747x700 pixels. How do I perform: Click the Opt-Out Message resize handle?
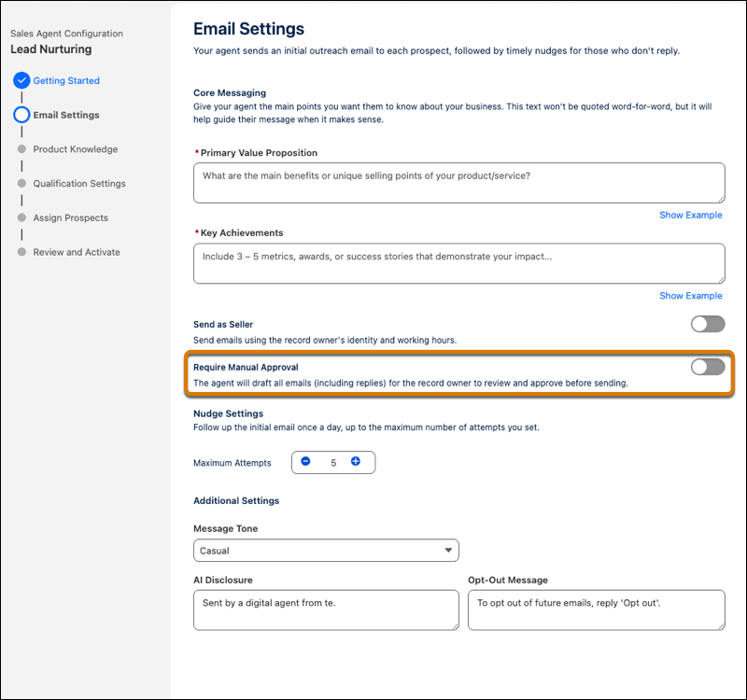point(721,626)
